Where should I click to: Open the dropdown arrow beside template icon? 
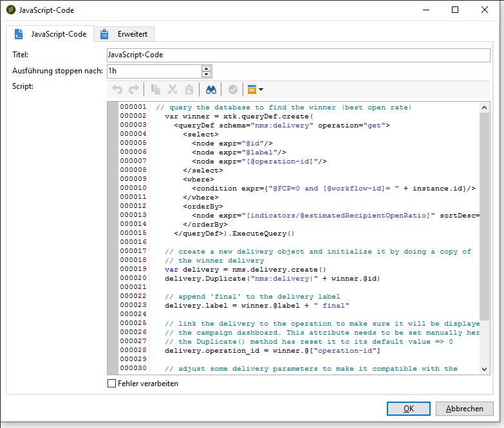[x=261, y=90]
